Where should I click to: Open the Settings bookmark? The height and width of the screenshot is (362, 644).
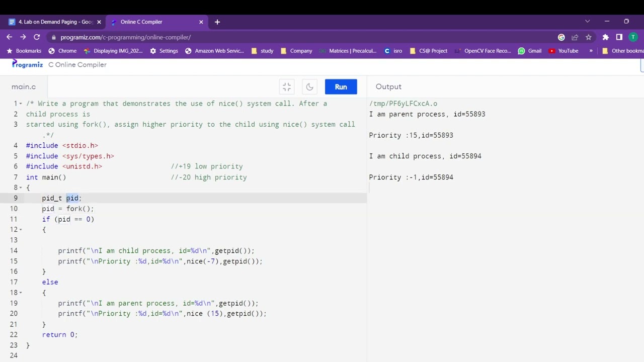coord(164,51)
